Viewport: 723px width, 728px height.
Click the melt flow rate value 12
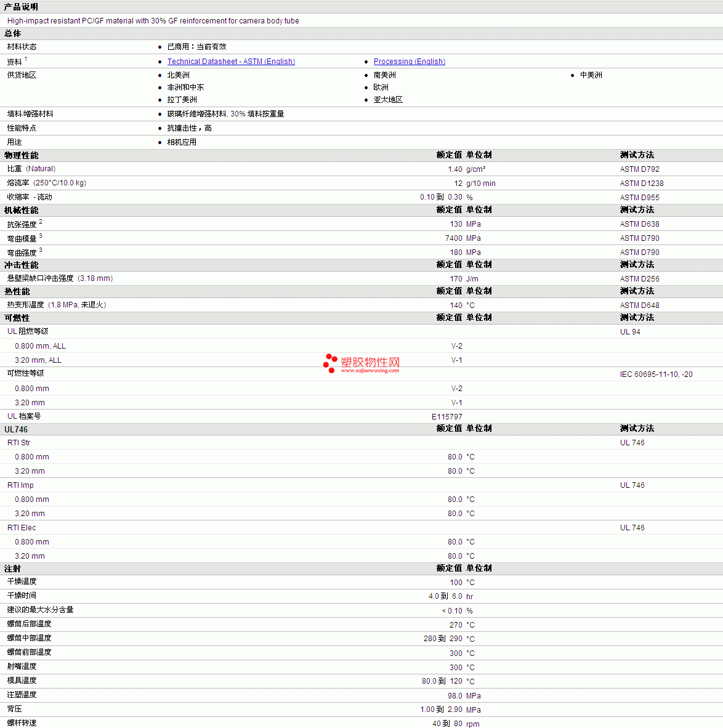[x=458, y=184]
